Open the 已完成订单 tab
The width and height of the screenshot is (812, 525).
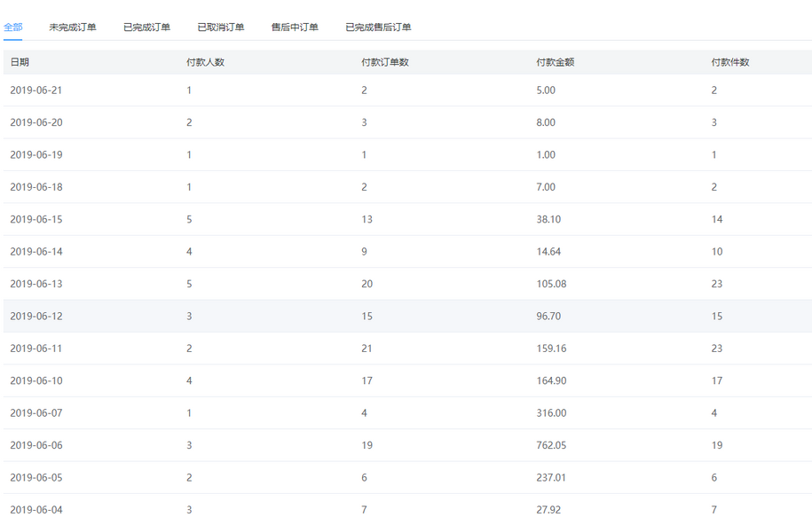pos(146,27)
